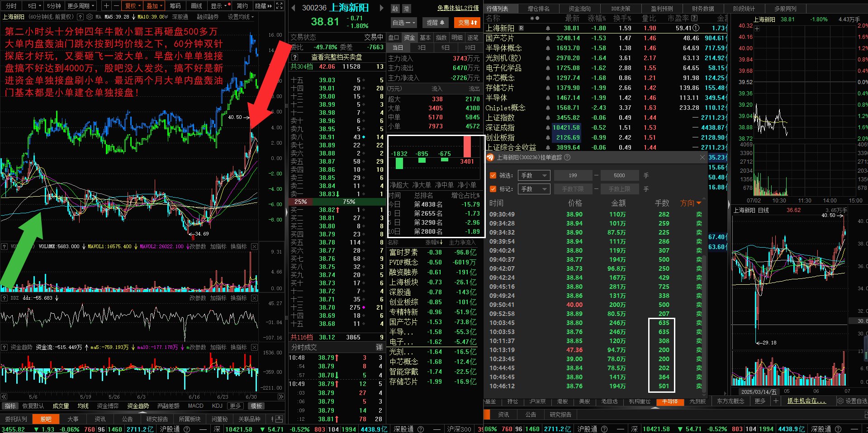Switch to the 明细 tab

(457, 38)
